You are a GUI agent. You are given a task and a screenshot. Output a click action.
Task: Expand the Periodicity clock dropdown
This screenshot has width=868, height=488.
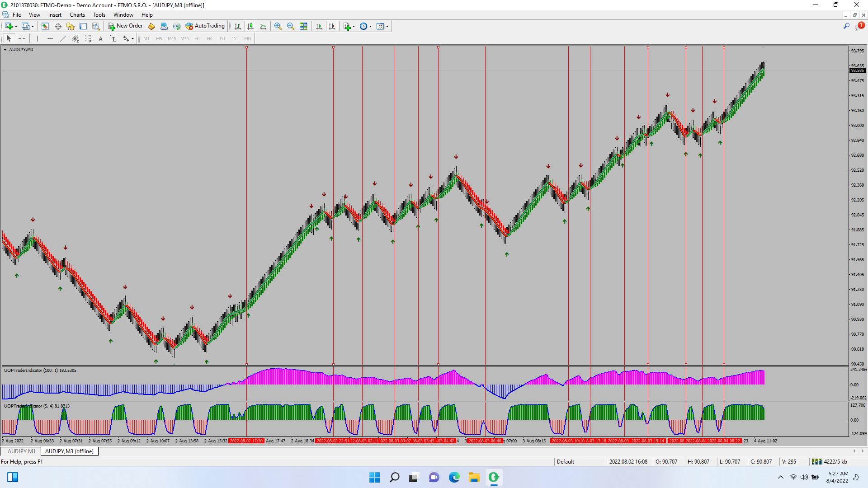371,26
